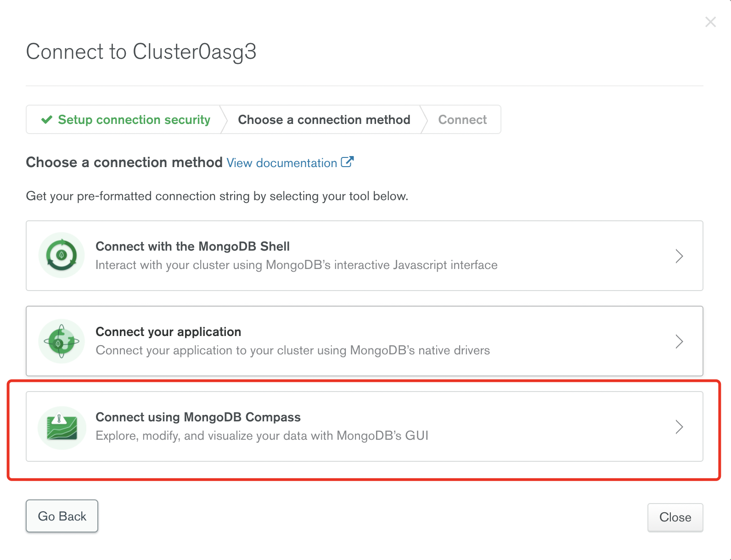Viewport: 731px width, 560px height.
Task: Click the green checkmark on Setup connection security
Action: pos(47,120)
